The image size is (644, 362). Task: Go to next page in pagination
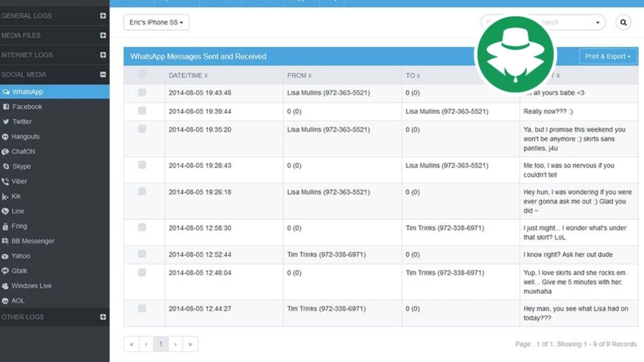pos(175,344)
